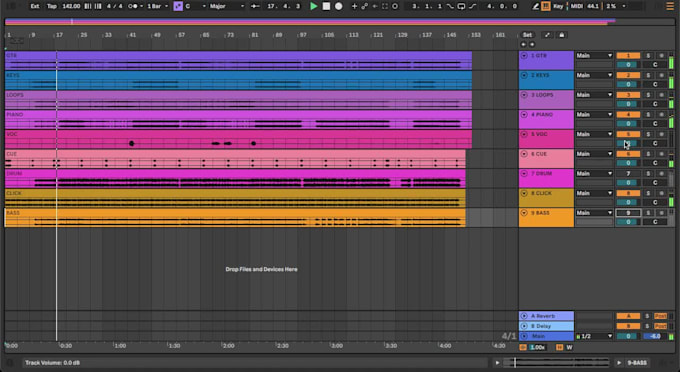Click the play arrow in the clip overview bar
This screenshot has height=372, width=680.
pyautogui.click(x=497, y=362)
